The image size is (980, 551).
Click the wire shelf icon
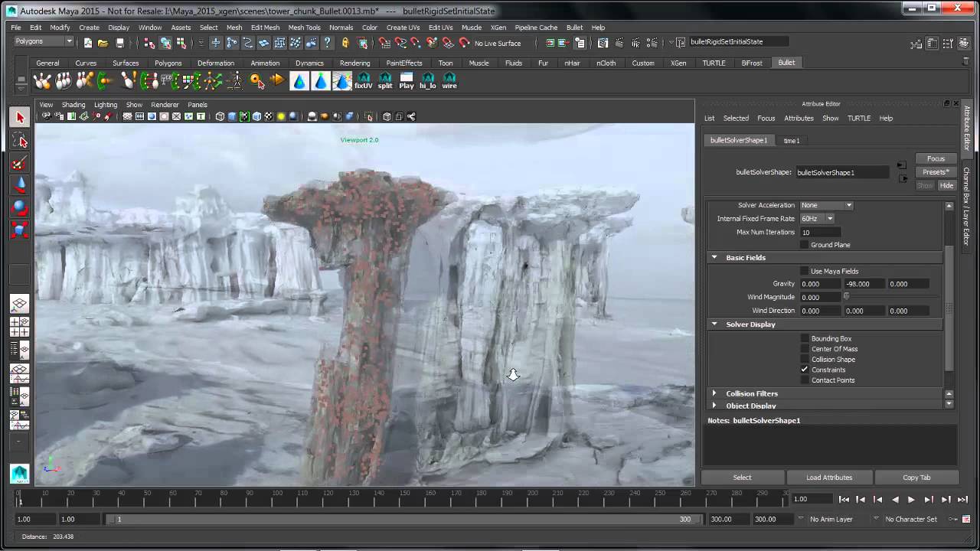449,80
